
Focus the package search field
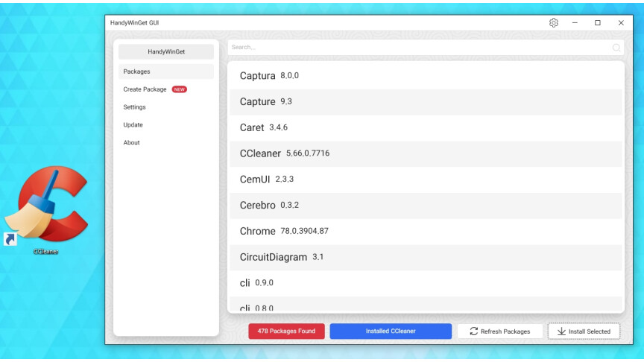(426, 47)
